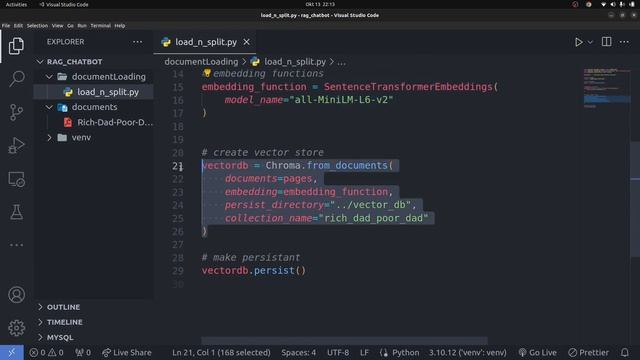Click the Run Python File play button

pos(578,42)
